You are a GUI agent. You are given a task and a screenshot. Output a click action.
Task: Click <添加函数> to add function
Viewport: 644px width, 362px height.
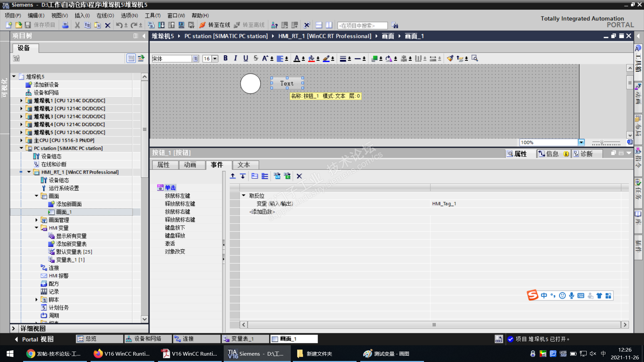pyautogui.click(x=262, y=212)
